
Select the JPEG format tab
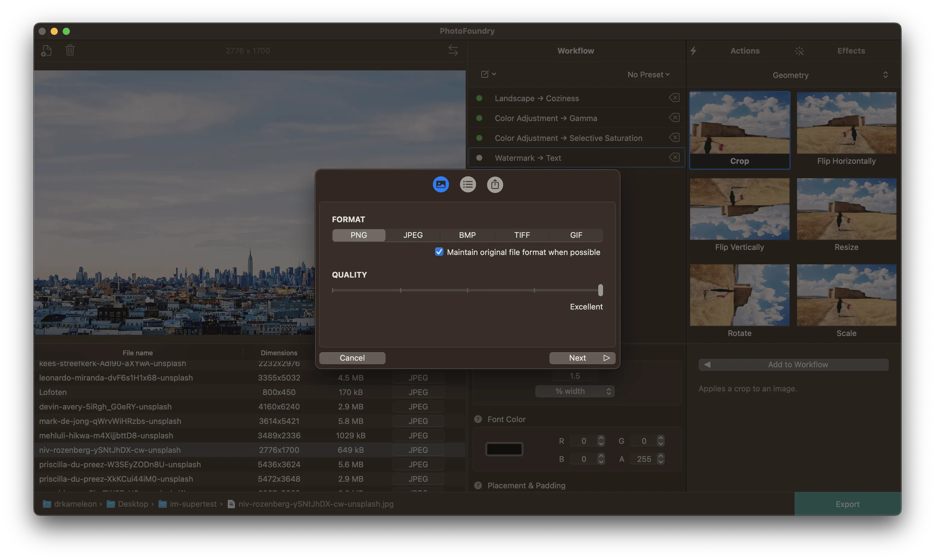coord(413,235)
